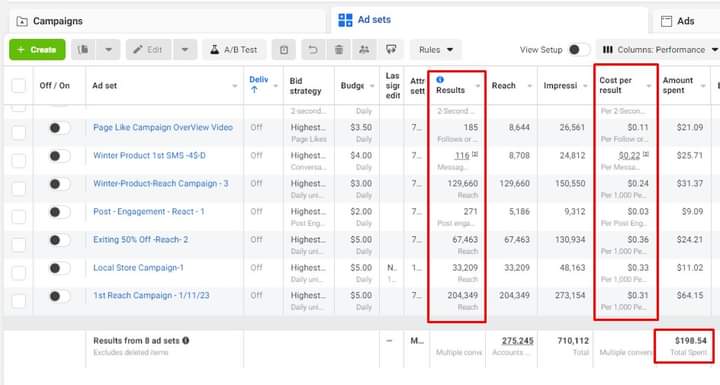Click the Edit pencil button

coord(148,50)
